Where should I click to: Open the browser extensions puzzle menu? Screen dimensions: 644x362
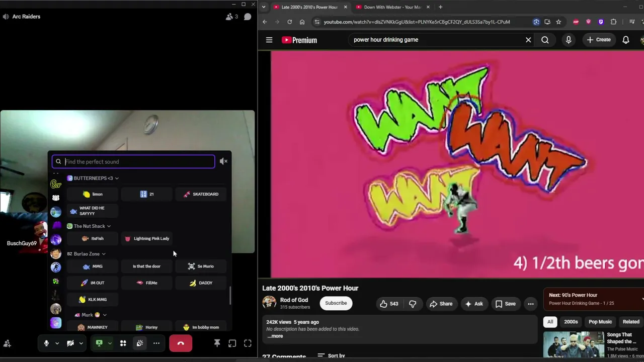[x=613, y=22]
